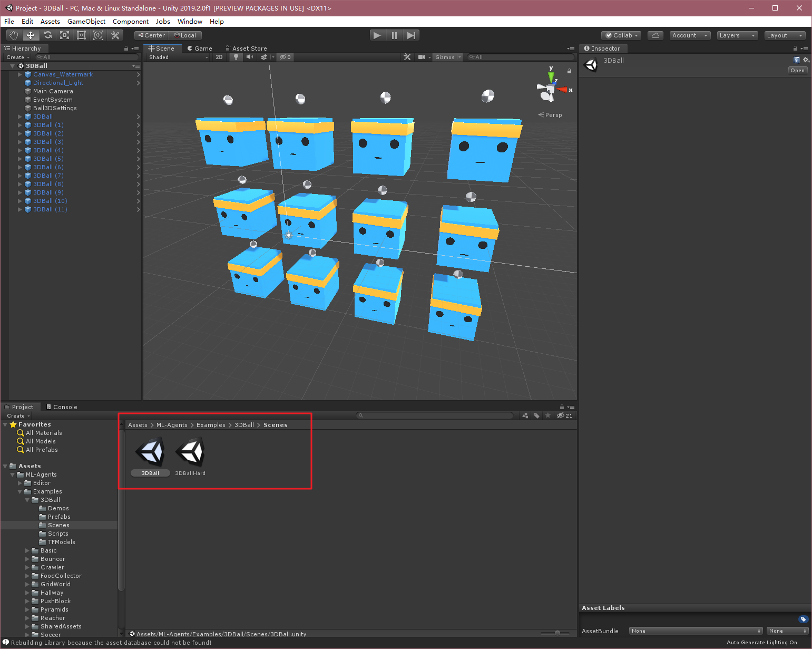Toggle scene lighting bulb

236,57
